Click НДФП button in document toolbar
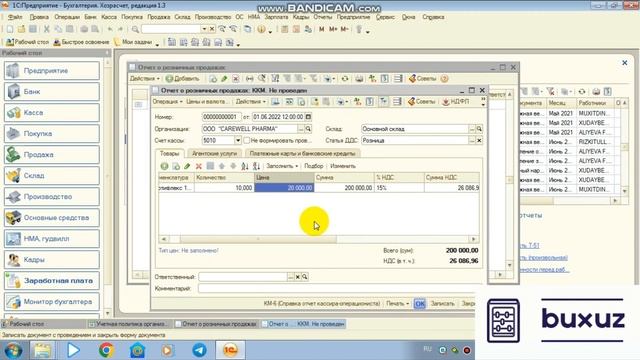Image resolution: width=640 pixels, height=360 pixels. pyautogui.click(x=456, y=102)
